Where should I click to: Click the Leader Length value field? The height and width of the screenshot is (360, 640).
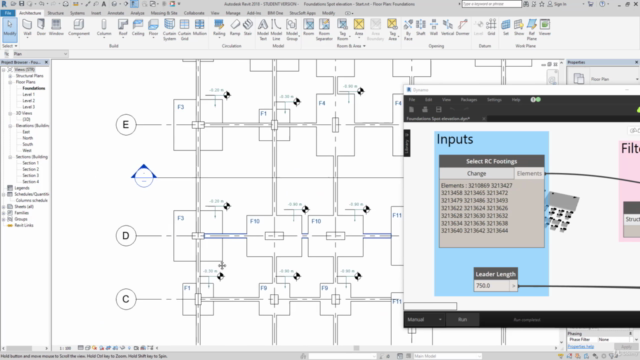point(492,286)
